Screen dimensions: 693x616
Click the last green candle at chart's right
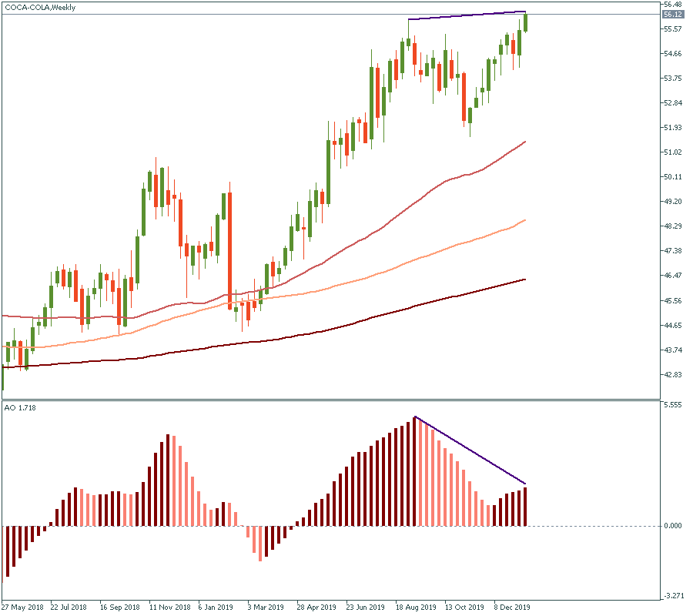[526, 23]
